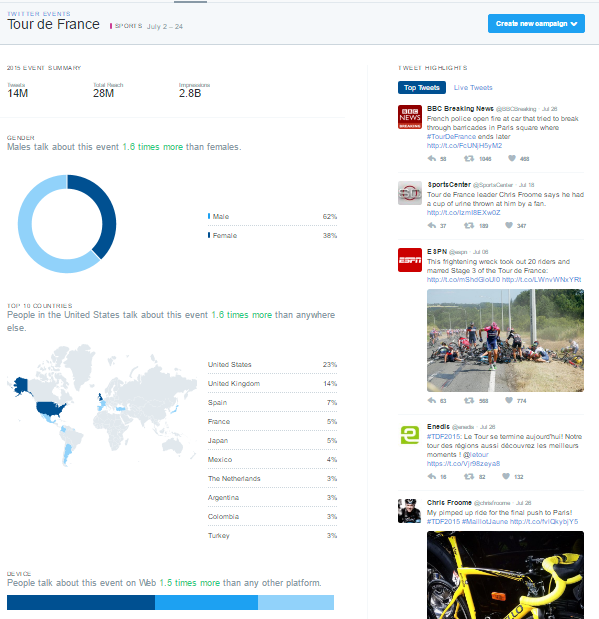This screenshot has width=599, height=619.
Task: Like the ESPN crash tweet
Action: click(509, 400)
